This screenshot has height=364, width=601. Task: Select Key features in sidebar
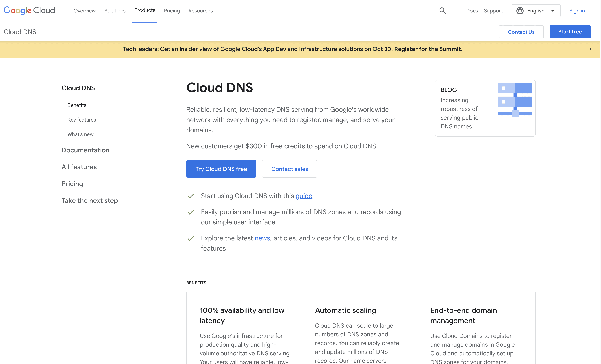pos(81,120)
